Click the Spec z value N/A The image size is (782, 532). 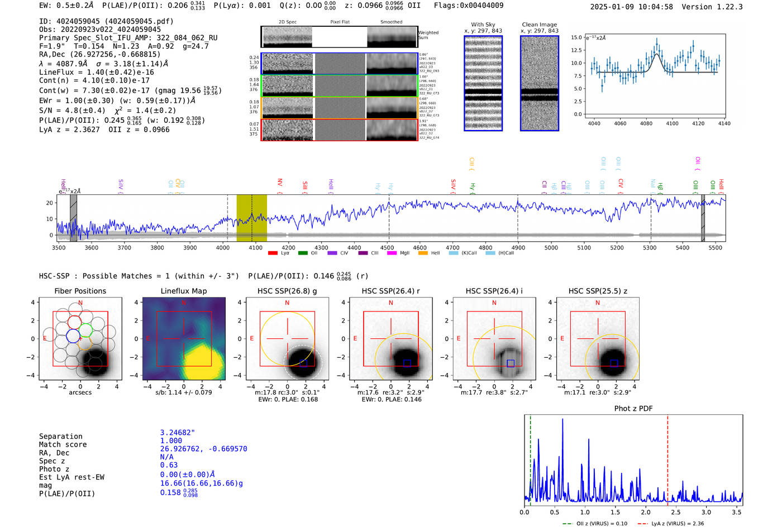166,457
